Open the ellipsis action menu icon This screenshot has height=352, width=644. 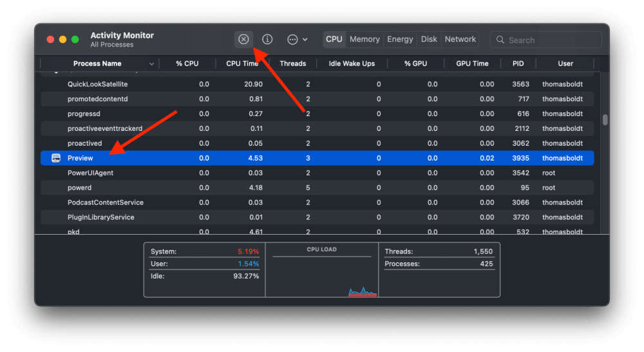(x=292, y=39)
